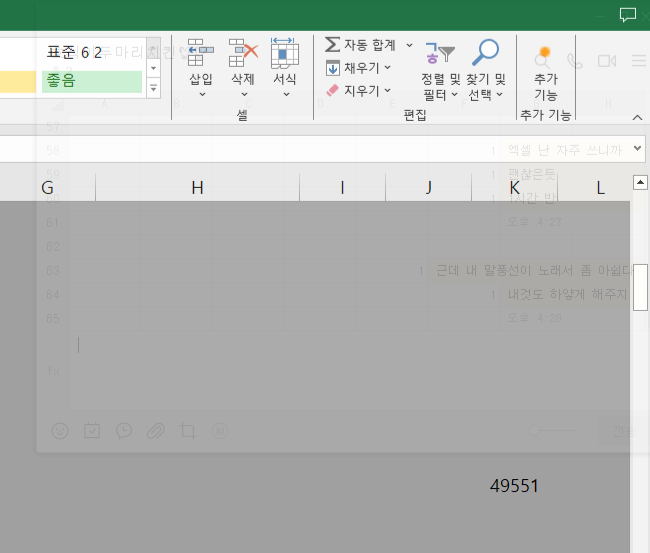
Task: Open Sort & Filter (정렬 및 필터) funnel icon
Action: coord(440,53)
